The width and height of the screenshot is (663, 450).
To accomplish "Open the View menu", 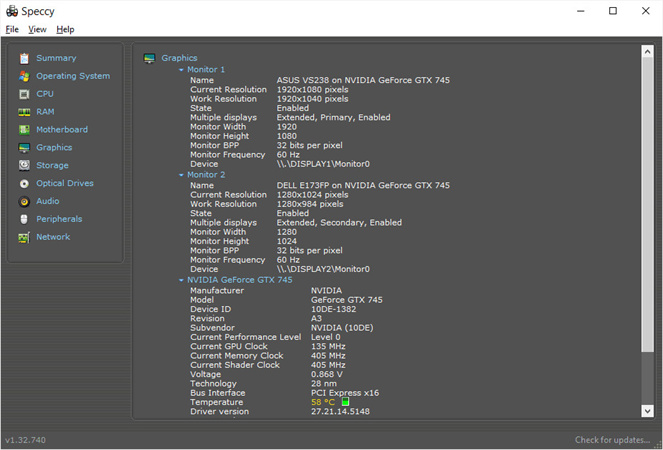I will pyautogui.click(x=37, y=30).
